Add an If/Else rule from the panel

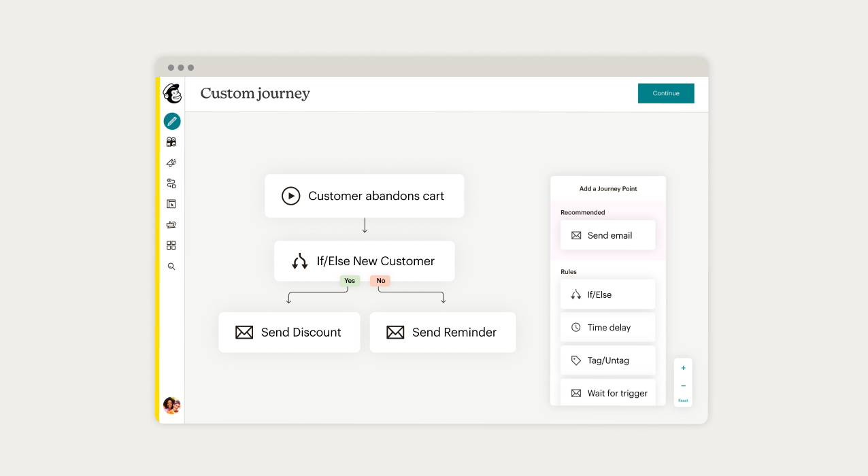click(x=607, y=294)
